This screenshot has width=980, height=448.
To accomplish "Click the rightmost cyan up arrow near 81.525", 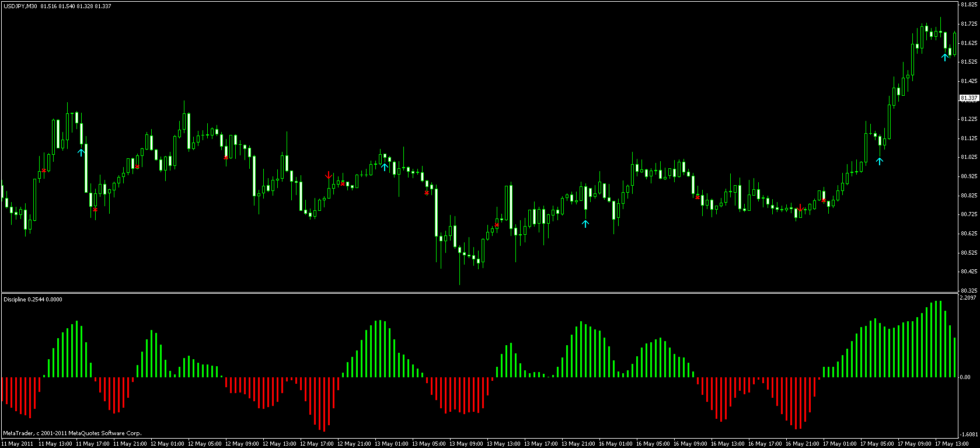I will pyautogui.click(x=944, y=57).
